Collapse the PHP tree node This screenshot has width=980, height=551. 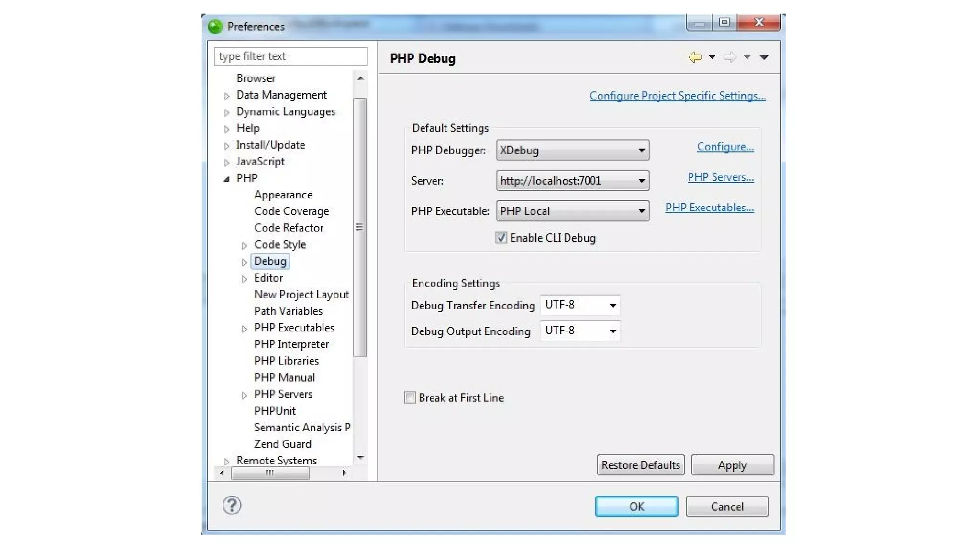pyautogui.click(x=227, y=178)
